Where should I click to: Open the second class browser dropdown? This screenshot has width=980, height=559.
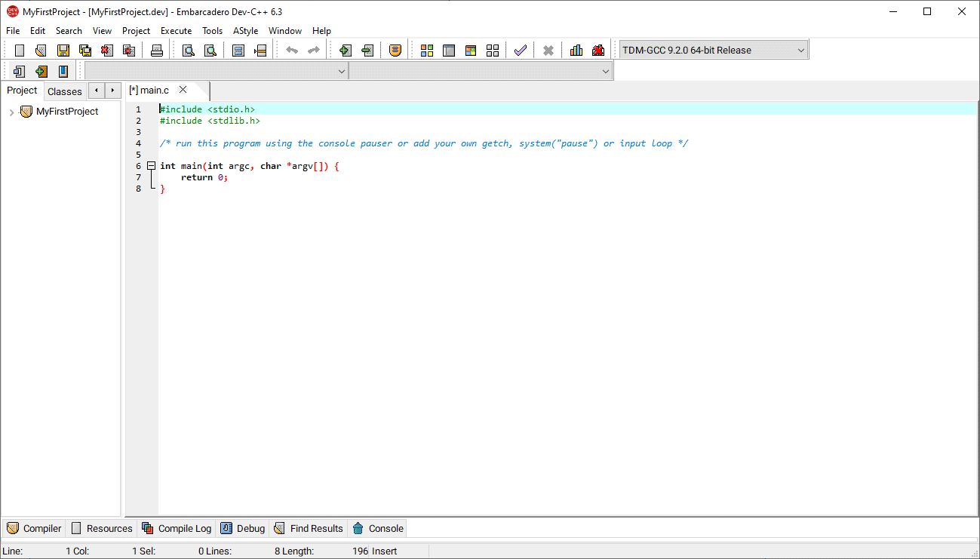(481, 72)
